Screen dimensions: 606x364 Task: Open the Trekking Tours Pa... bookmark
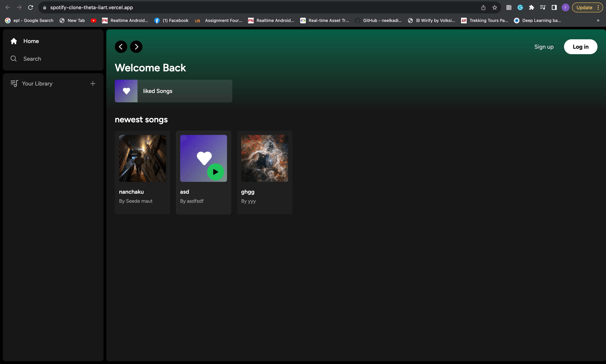(x=484, y=21)
